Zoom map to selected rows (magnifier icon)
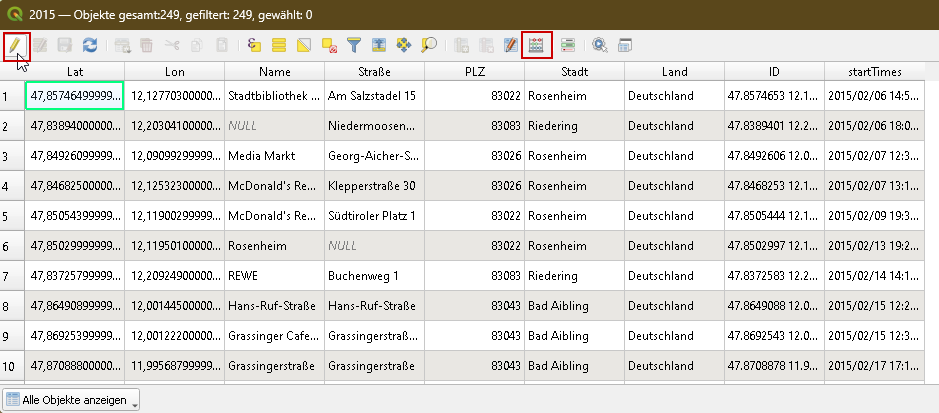This screenshot has width=939, height=413. pyautogui.click(x=429, y=45)
